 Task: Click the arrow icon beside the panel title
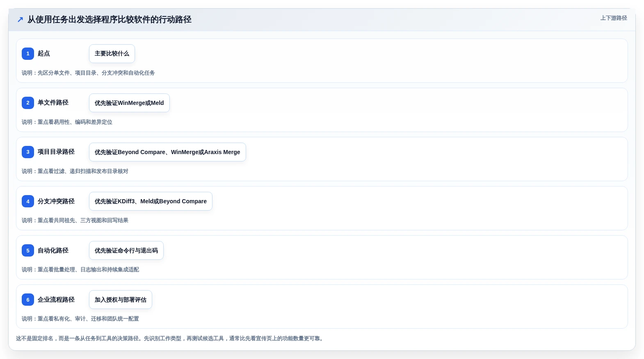[x=20, y=20]
